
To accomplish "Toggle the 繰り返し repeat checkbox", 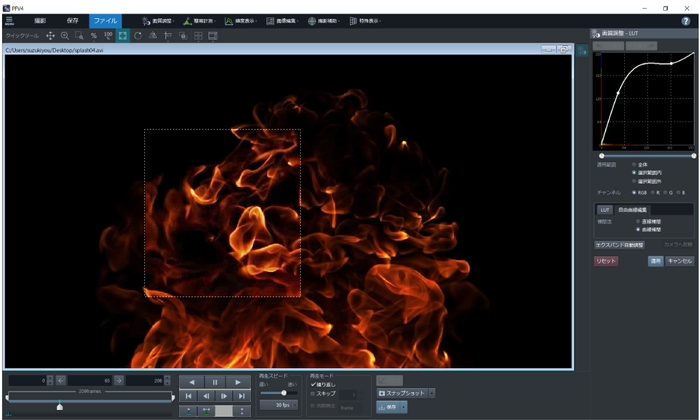I will click(313, 384).
